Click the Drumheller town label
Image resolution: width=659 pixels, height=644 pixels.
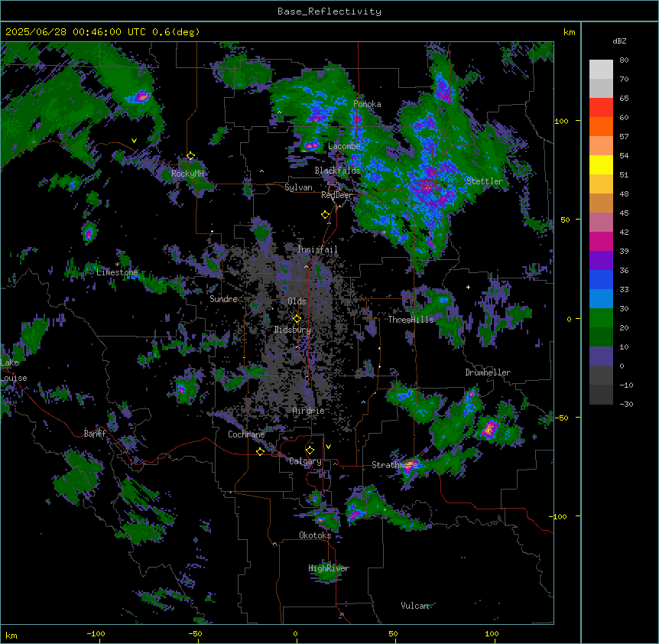tap(488, 372)
